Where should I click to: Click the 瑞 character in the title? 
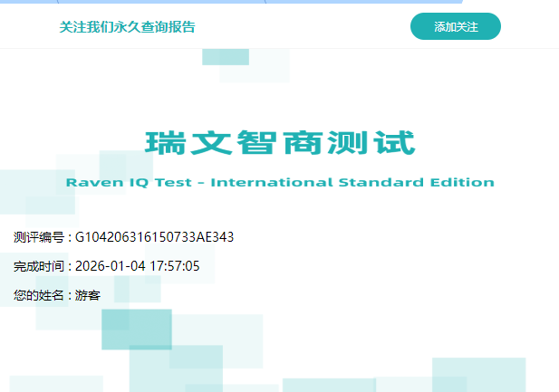pos(165,143)
